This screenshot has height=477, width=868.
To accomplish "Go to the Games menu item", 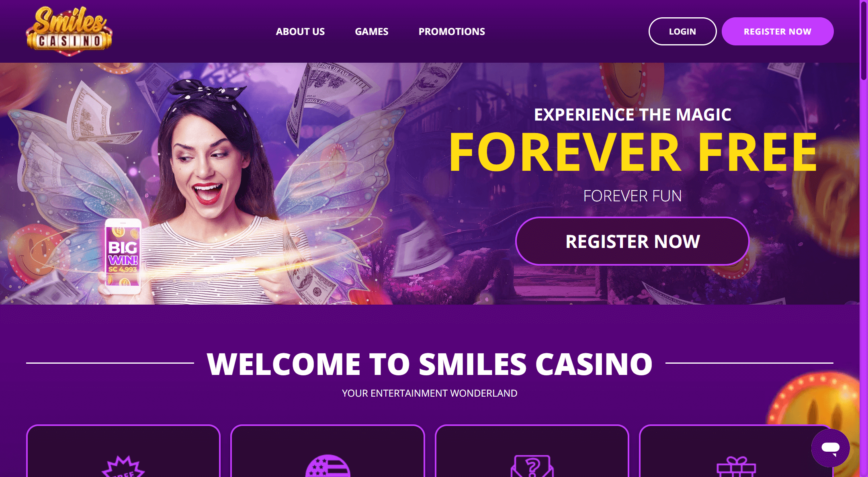I will point(372,31).
